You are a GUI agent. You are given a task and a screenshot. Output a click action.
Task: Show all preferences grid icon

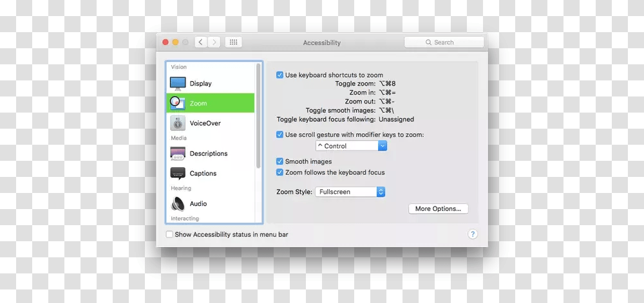[x=234, y=42]
